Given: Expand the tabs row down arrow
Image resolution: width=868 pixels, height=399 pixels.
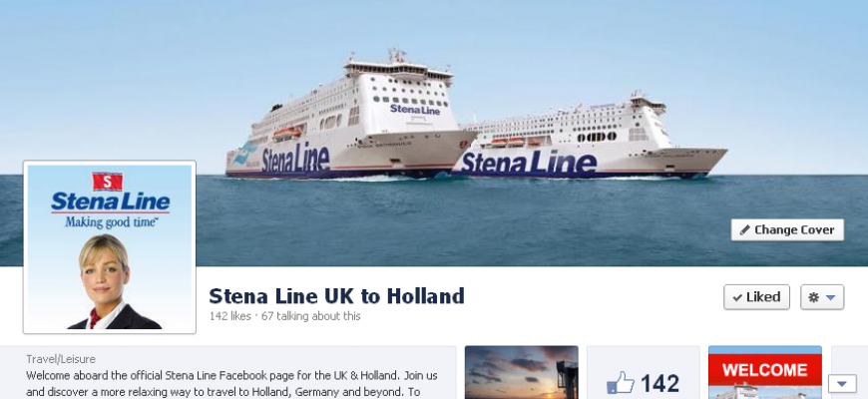Looking at the screenshot, I should tap(842, 383).
